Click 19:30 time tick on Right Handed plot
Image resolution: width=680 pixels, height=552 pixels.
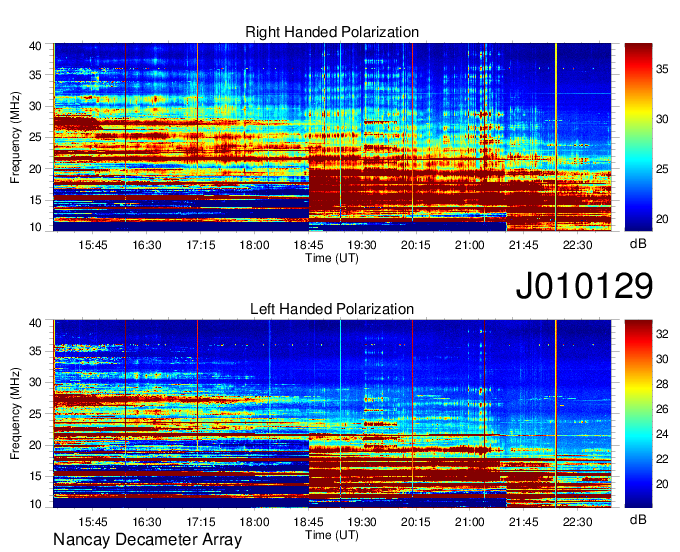click(x=362, y=245)
